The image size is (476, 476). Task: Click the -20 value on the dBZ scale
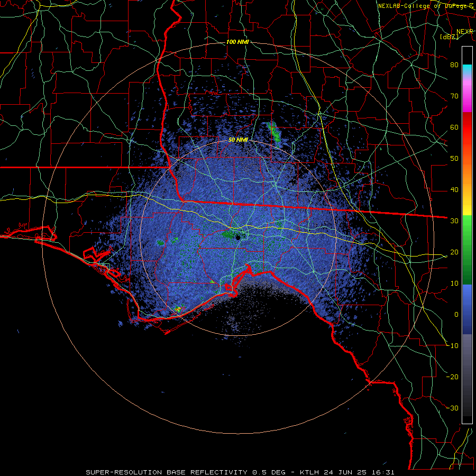(452, 377)
